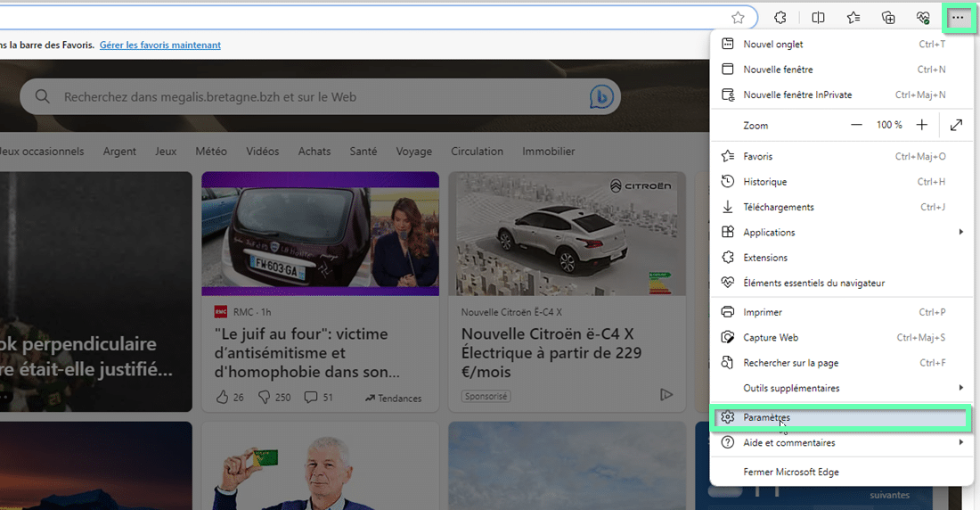This screenshot has width=980, height=510.
Task: Open the Achats category tab
Action: click(314, 152)
